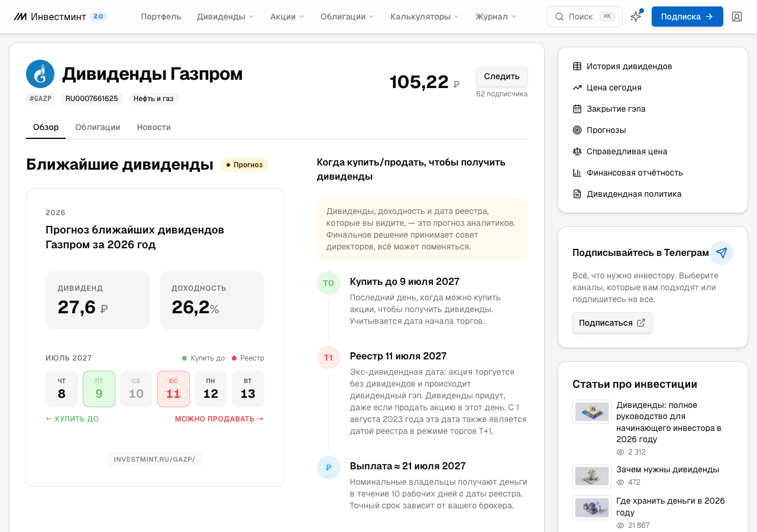Click the Telegram paper plane icon
The height and width of the screenshot is (532, 757).
tap(722, 253)
